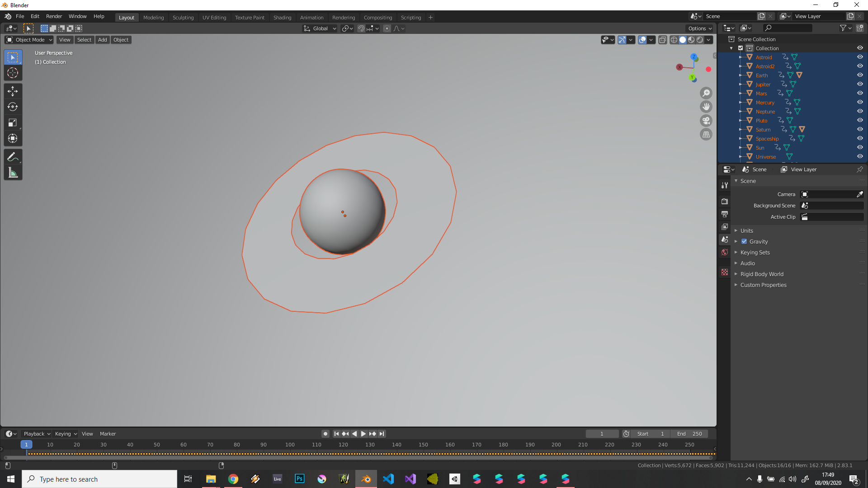Toggle visibility of Saturn object
The width and height of the screenshot is (868, 488).
click(x=860, y=129)
